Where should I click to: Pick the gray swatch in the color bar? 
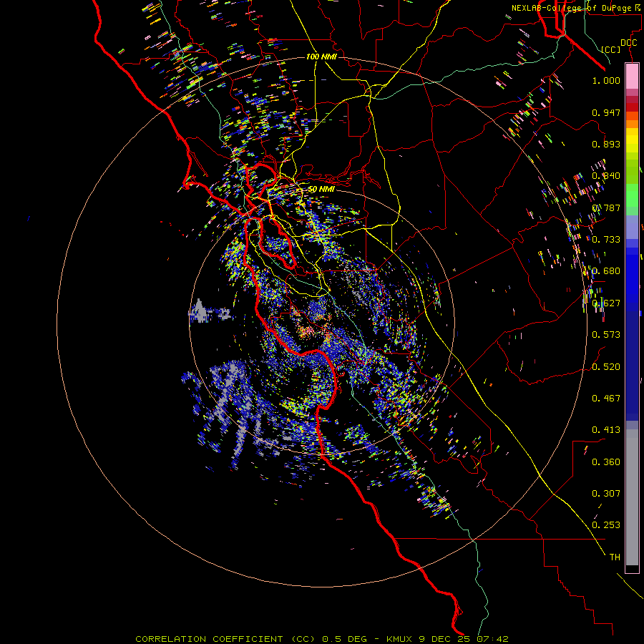coord(632,497)
